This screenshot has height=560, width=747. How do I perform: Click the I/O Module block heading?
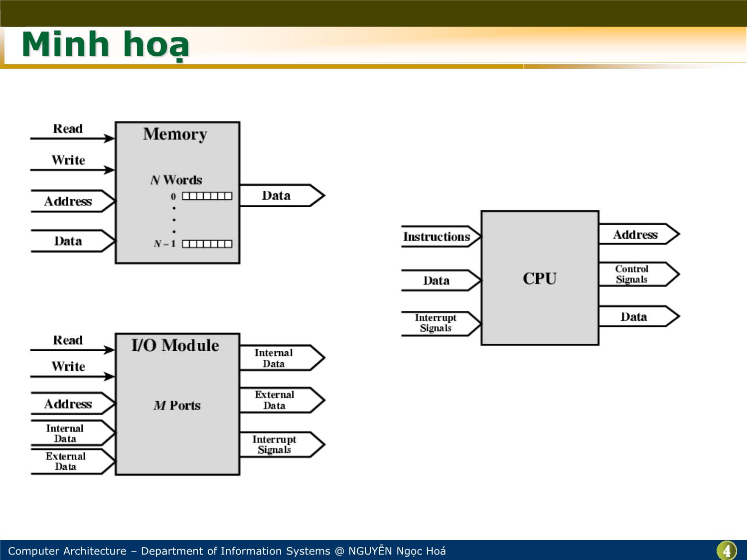pyautogui.click(x=175, y=345)
